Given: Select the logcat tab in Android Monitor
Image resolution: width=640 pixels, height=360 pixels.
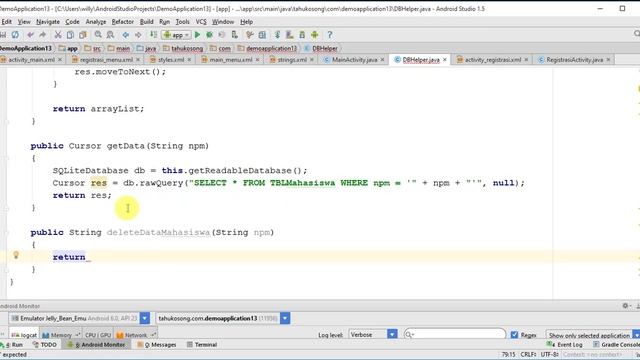Looking at the screenshot, I should pos(25,335).
